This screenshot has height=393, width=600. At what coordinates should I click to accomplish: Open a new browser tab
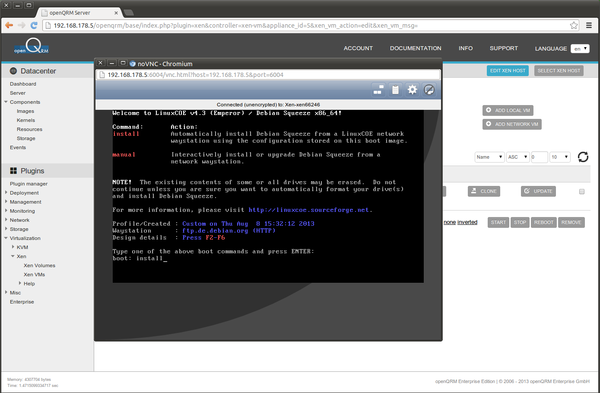point(129,13)
